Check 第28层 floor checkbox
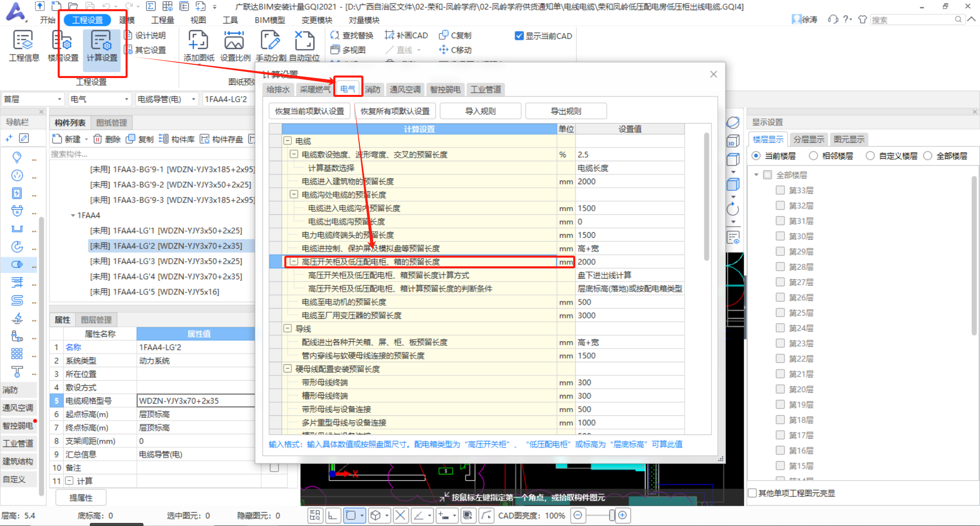The width and height of the screenshot is (980, 526). (780, 267)
